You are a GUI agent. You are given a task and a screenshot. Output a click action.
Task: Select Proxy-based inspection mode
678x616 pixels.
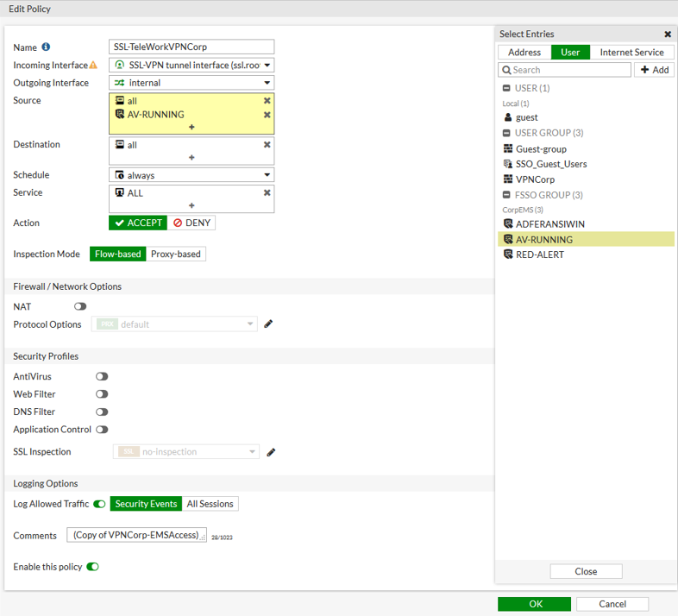[176, 254]
